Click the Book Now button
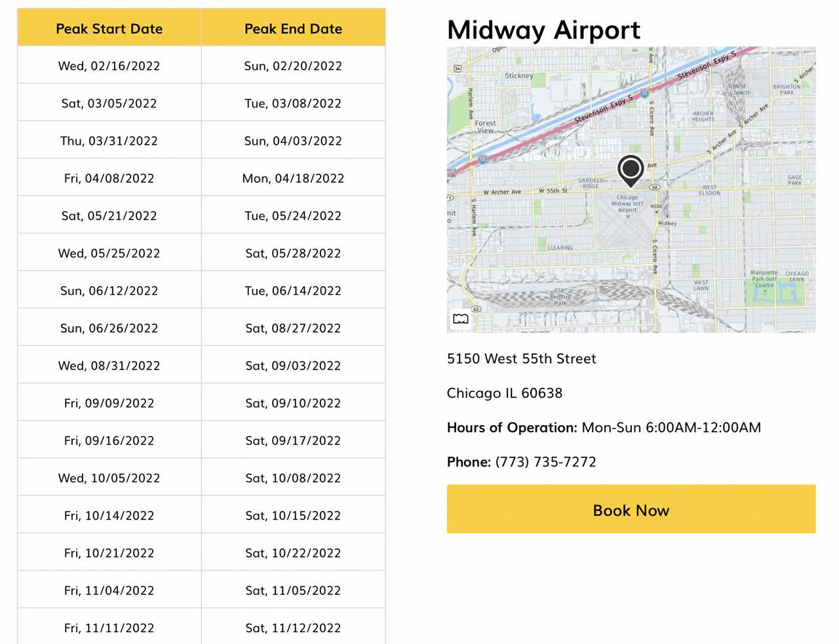 point(631,509)
